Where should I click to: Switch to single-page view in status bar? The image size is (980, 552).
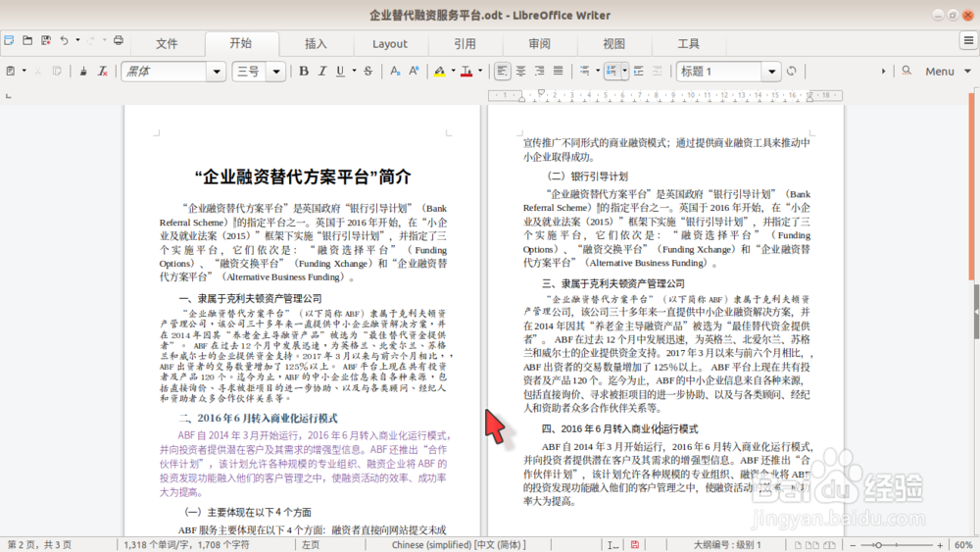tap(798, 544)
